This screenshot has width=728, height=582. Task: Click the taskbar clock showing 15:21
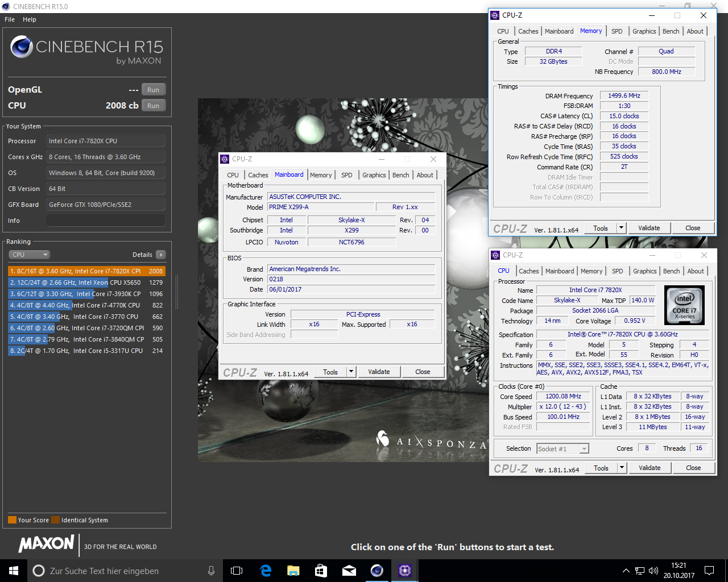pos(679,571)
